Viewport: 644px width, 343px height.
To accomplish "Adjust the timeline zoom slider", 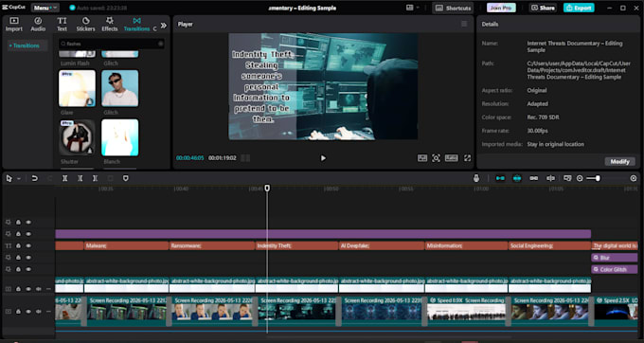I will pyautogui.click(x=598, y=178).
